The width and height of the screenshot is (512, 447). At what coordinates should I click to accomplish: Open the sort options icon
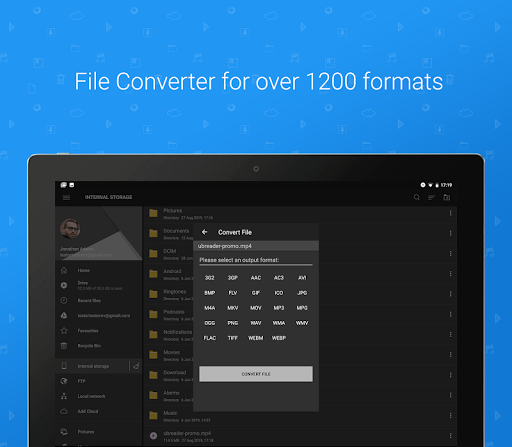(x=431, y=198)
